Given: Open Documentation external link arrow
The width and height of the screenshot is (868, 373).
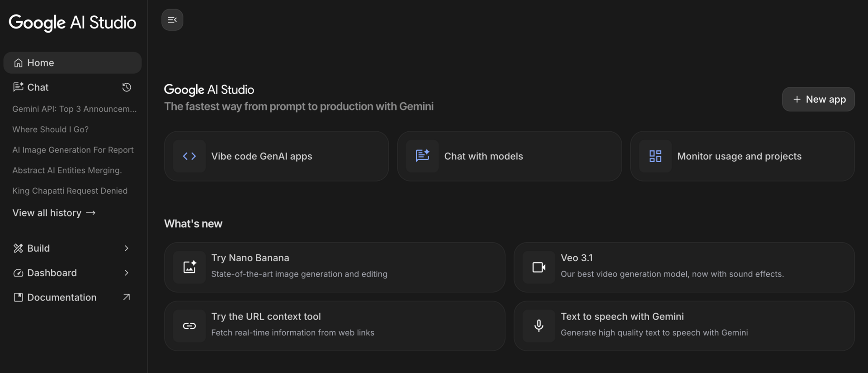Looking at the screenshot, I should [x=127, y=297].
